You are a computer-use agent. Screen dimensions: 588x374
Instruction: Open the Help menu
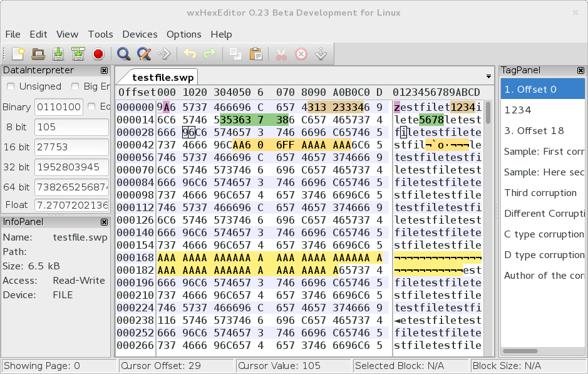click(x=221, y=34)
